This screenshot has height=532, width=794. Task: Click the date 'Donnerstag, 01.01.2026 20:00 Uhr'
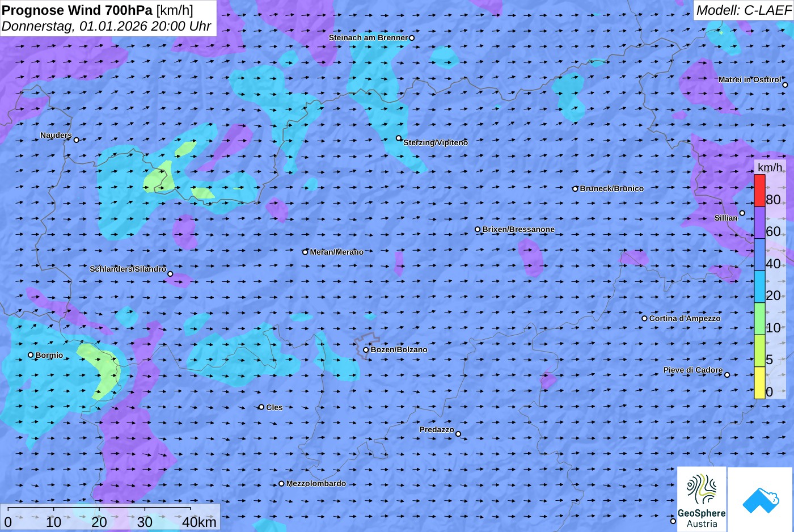(107, 26)
